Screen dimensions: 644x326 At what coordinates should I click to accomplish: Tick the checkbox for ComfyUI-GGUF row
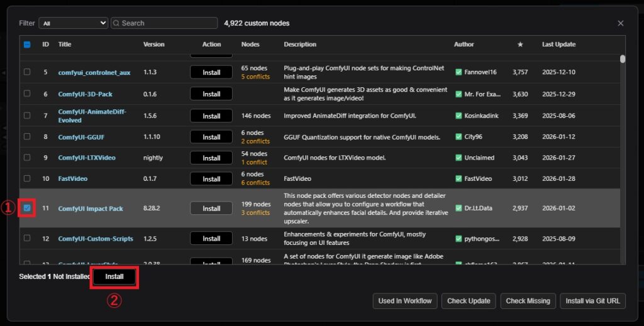tap(27, 137)
